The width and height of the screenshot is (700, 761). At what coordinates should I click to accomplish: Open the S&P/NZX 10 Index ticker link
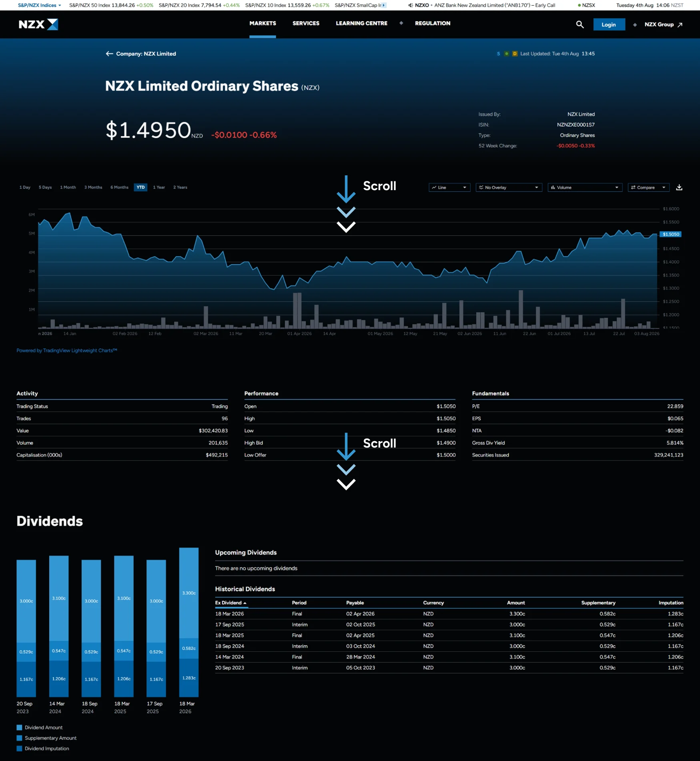point(287,5)
